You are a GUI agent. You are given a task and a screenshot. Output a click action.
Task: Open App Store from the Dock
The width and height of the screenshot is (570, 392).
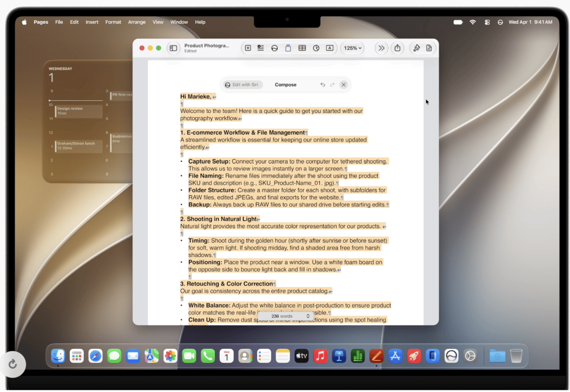click(395, 356)
